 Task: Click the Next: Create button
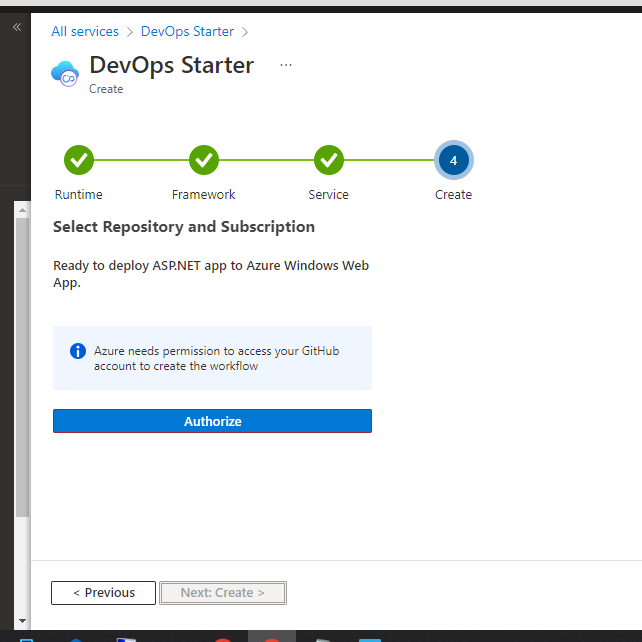click(223, 593)
